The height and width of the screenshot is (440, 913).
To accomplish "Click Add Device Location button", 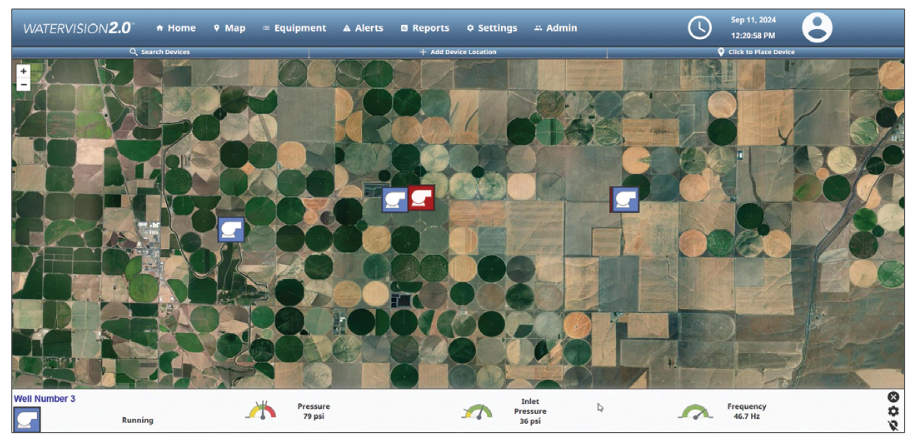I will (457, 52).
